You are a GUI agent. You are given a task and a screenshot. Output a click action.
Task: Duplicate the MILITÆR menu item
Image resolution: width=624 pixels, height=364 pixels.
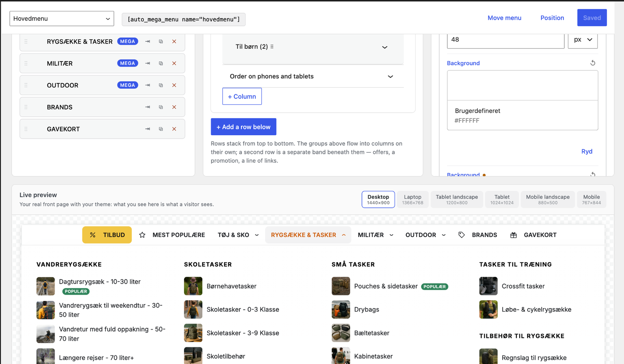click(161, 63)
